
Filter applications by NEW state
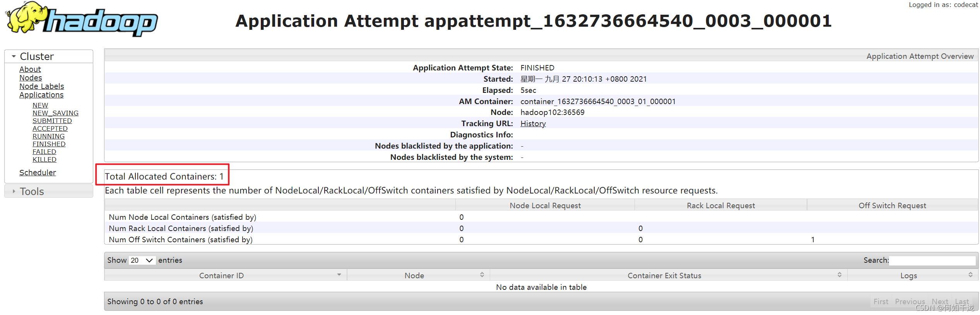(x=40, y=105)
